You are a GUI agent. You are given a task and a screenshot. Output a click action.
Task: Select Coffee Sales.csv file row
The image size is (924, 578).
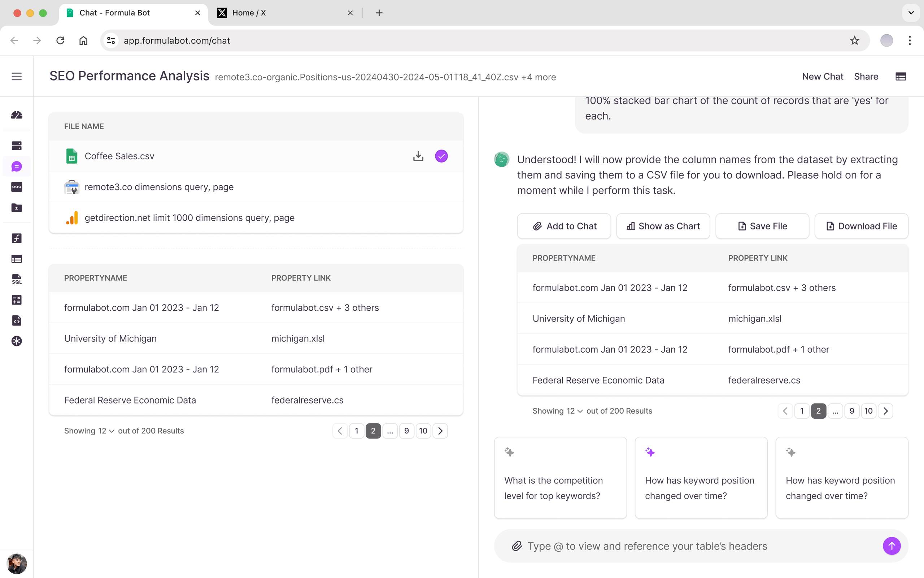tap(256, 156)
